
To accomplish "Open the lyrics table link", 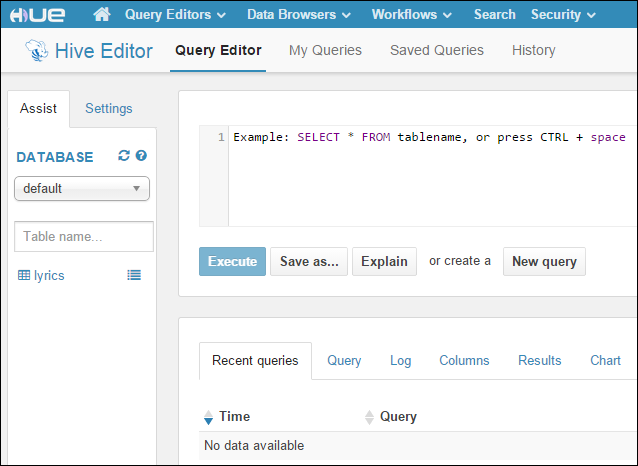I will pos(49,276).
